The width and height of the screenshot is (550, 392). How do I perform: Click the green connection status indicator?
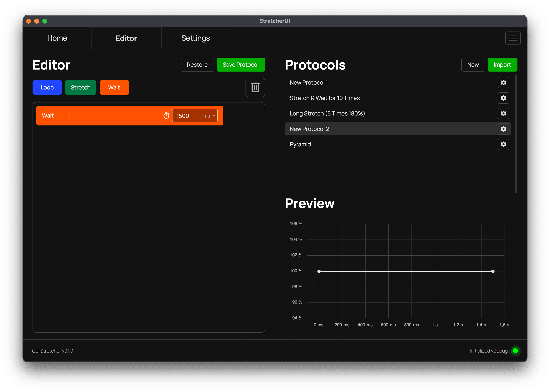click(x=515, y=351)
